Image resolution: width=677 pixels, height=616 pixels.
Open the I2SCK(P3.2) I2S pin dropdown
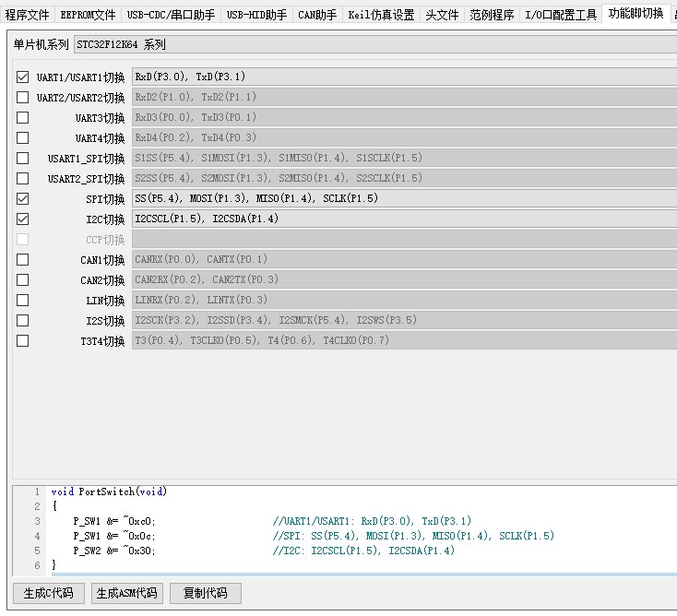pos(404,320)
